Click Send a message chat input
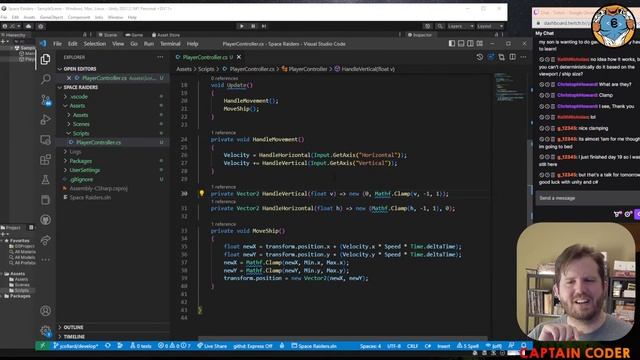 point(587,198)
